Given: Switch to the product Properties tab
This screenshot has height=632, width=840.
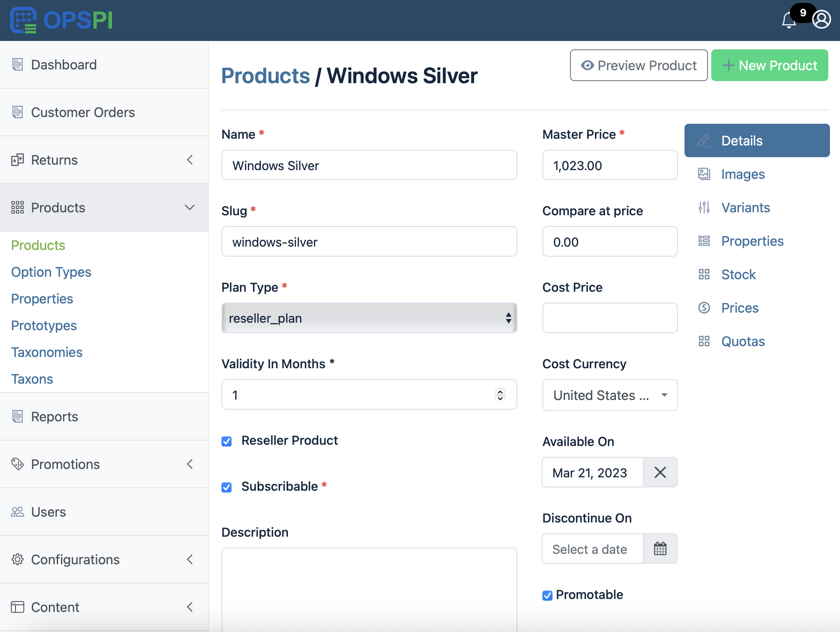Looking at the screenshot, I should (x=757, y=241).
